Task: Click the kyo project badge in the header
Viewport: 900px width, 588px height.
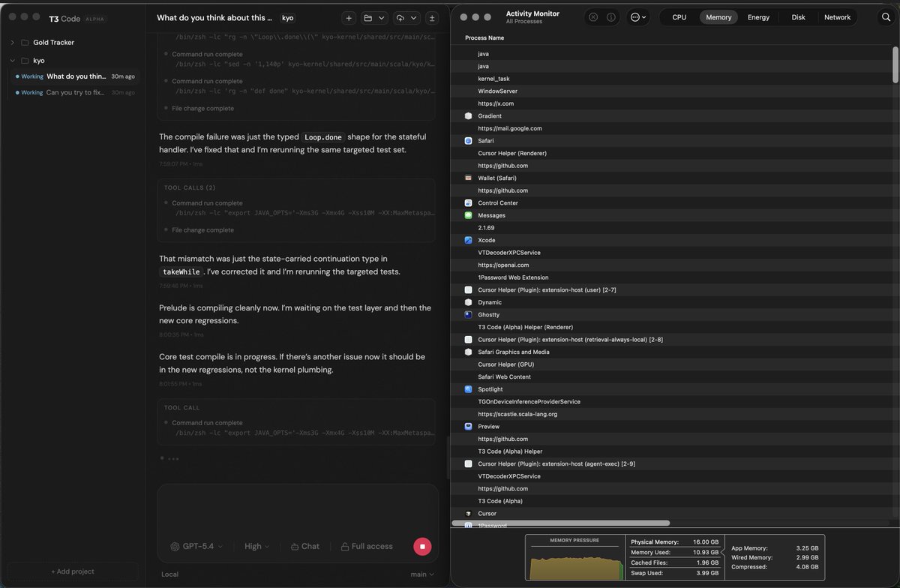Action: 287,17
